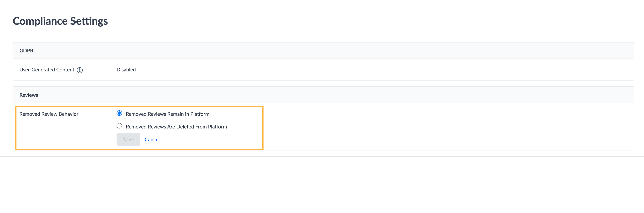Image resolution: width=644 pixels, height=213 pixels.
Task: Select Removed Reviews Remain in Platform radio
Action: [119, 113]
